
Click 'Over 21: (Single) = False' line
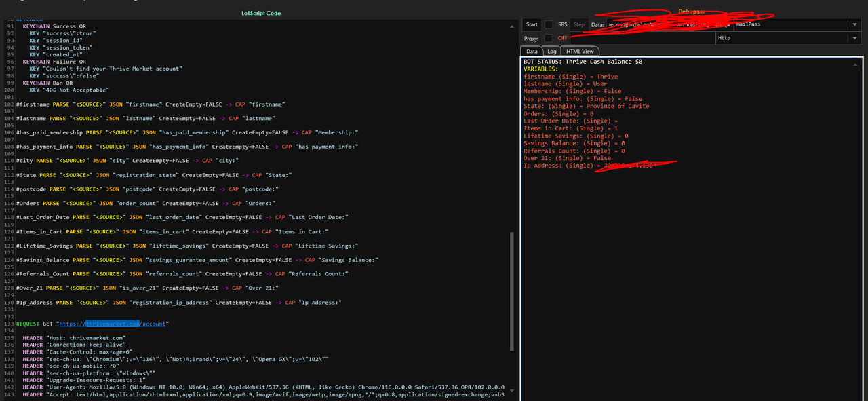pyautogui.click(x=567, y=159)
